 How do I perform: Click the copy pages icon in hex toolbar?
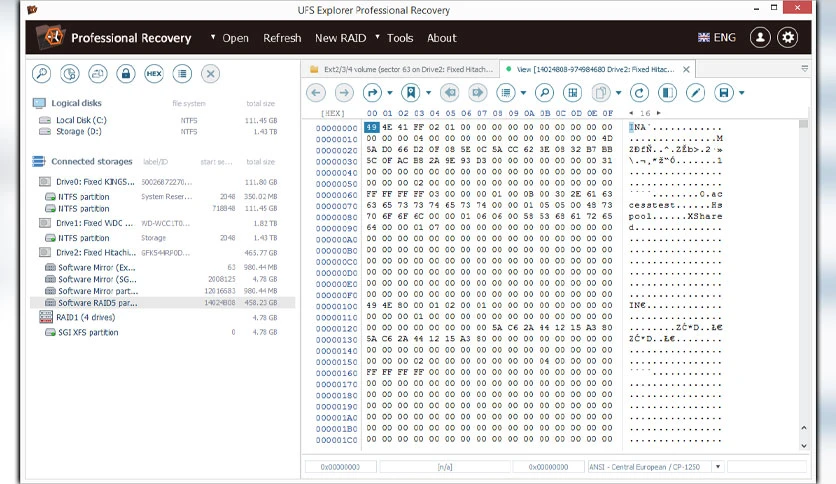[601, 93]
